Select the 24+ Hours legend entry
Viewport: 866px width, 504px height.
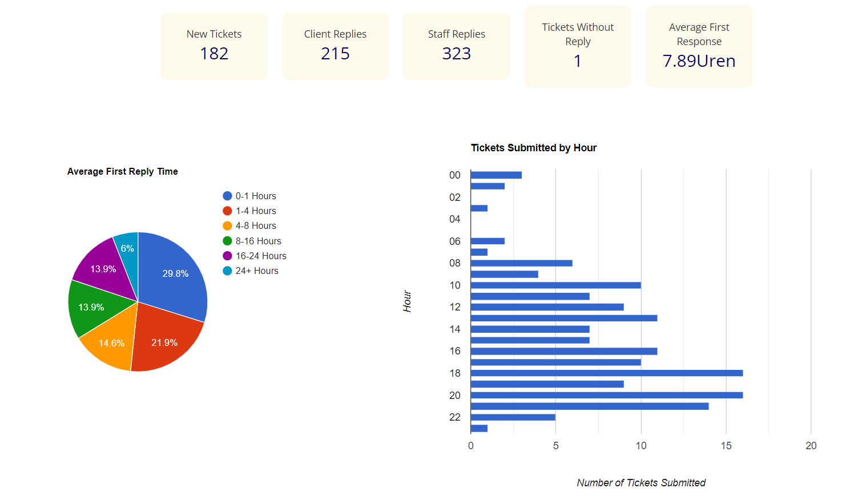tap(256, 271)
